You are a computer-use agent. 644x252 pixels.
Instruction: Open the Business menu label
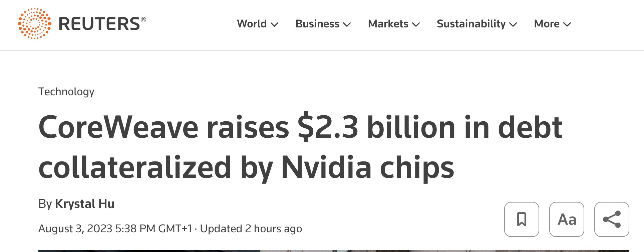[317, 24]
